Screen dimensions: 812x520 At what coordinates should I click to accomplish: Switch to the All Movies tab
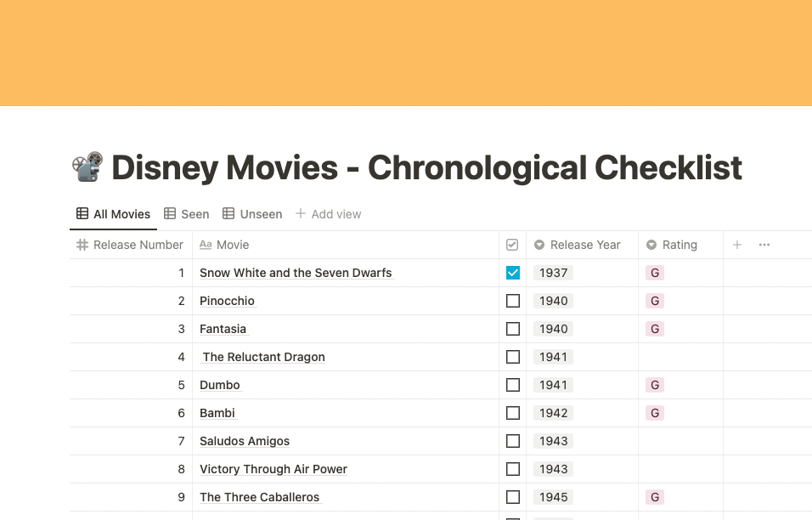(114, 214)
